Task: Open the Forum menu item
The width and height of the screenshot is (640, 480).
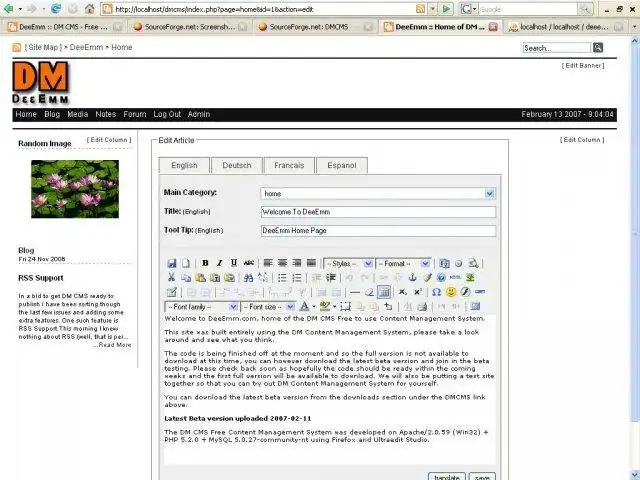Action: [x=135, y=114]
